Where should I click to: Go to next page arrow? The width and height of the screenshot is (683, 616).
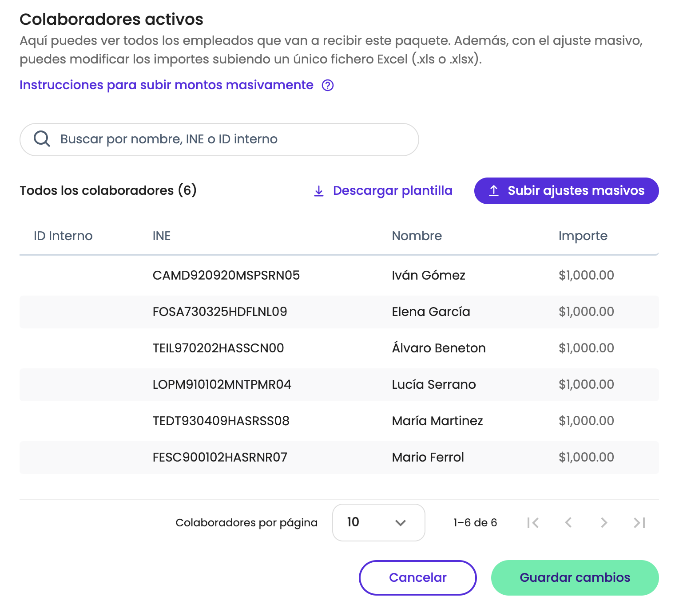(604, 523)
